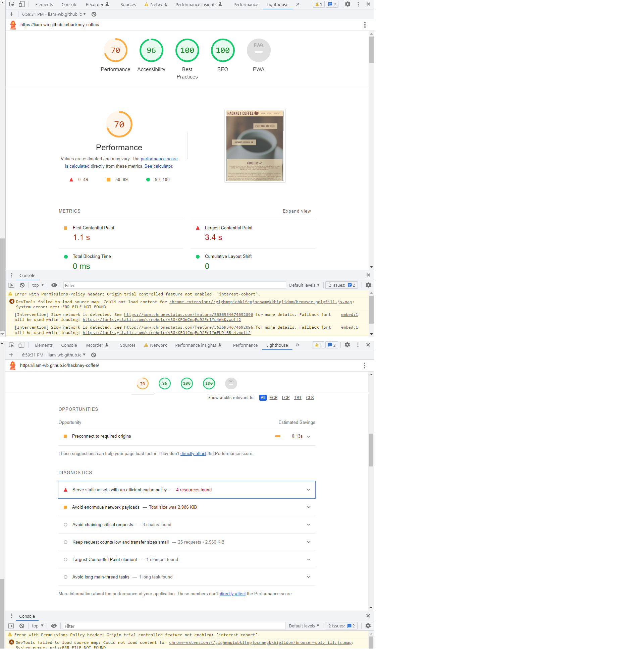644x668 pixels.
Task: Select the FCP audit filter
Action: click(273, 398)
